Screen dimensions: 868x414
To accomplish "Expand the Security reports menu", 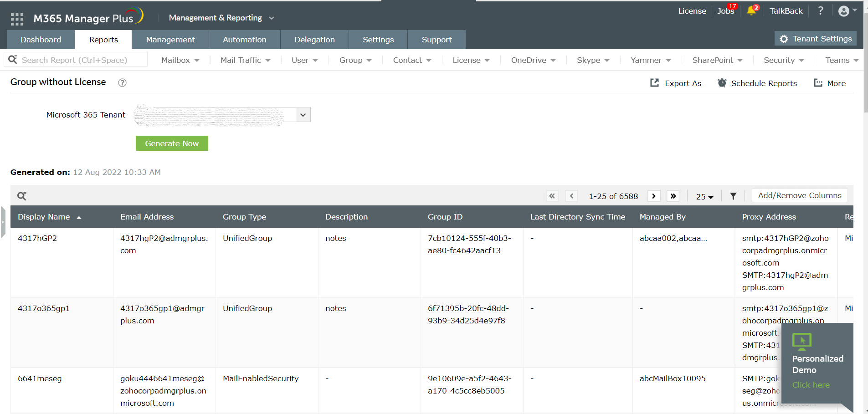I will tap(784, 60).
